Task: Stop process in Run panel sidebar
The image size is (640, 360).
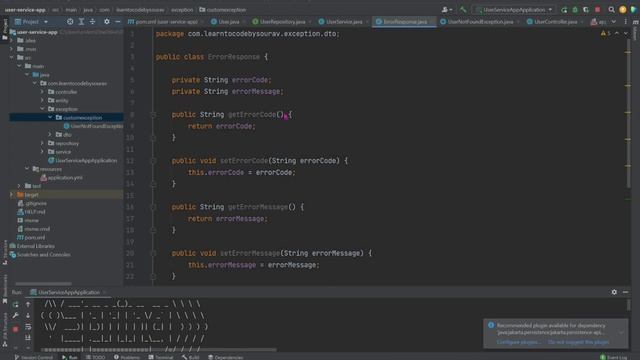Action: [x=16, y=329]
